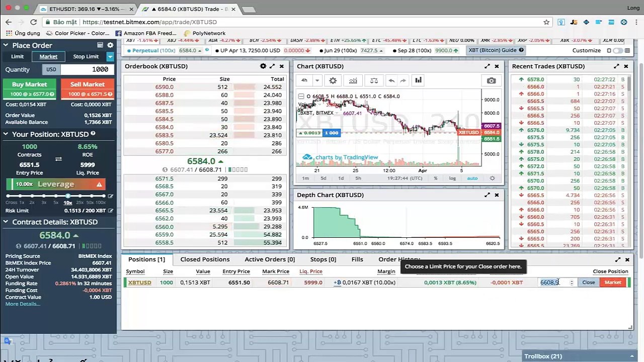Open More Details link
This screenshot has width=644, height=362.
[x=23, y=304]
